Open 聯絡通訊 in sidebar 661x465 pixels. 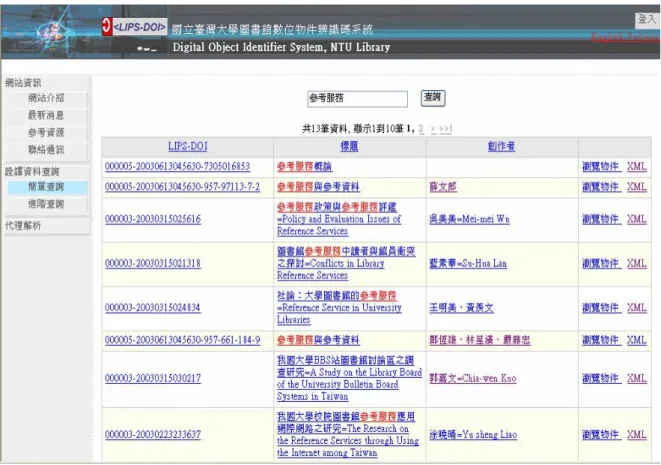tap(46, 150)
